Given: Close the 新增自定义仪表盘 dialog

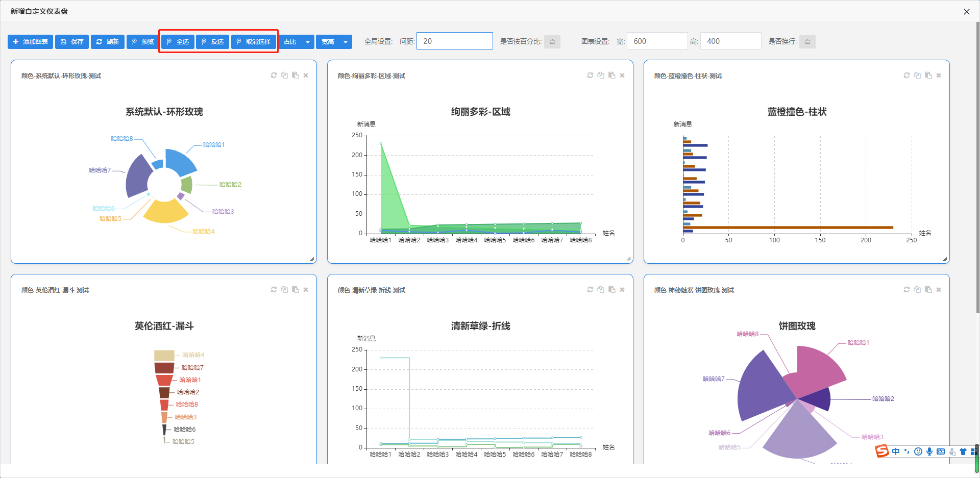Looking at the screenshot, I should (x=967, y=12).
